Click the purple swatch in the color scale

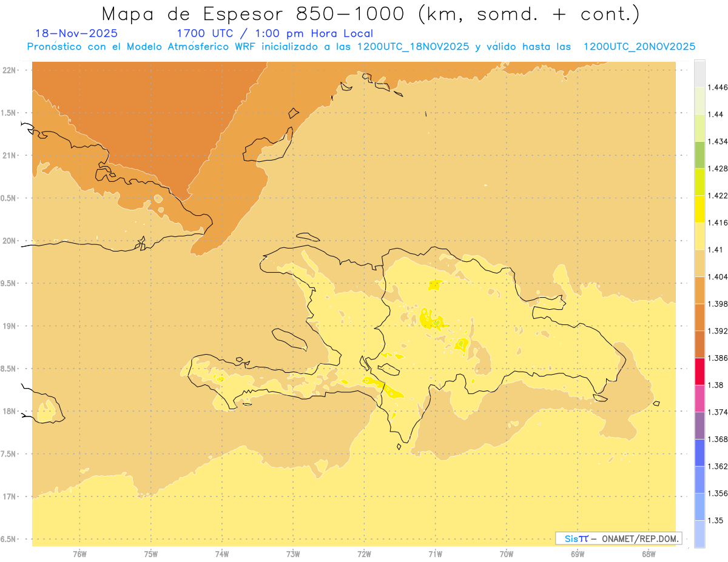click(699, 426)
